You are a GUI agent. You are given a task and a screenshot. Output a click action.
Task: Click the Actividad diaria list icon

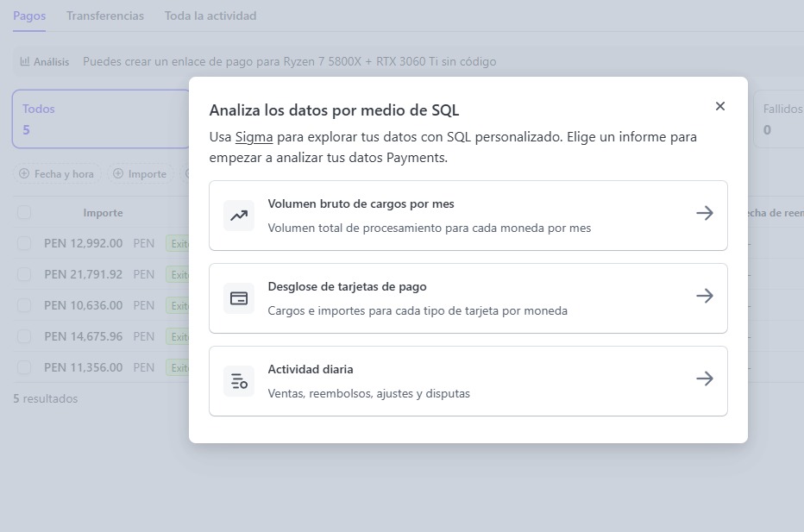pos(239,381)
